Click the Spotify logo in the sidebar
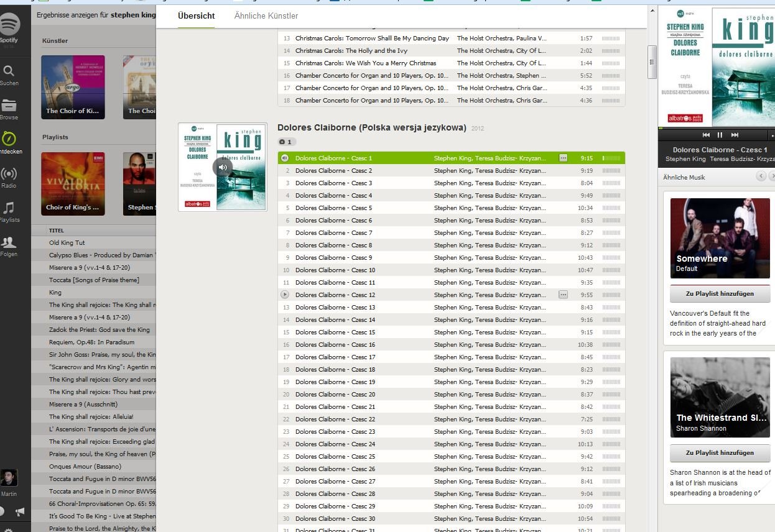This screenshot has width=775, height=532. [x=9, y=25]
